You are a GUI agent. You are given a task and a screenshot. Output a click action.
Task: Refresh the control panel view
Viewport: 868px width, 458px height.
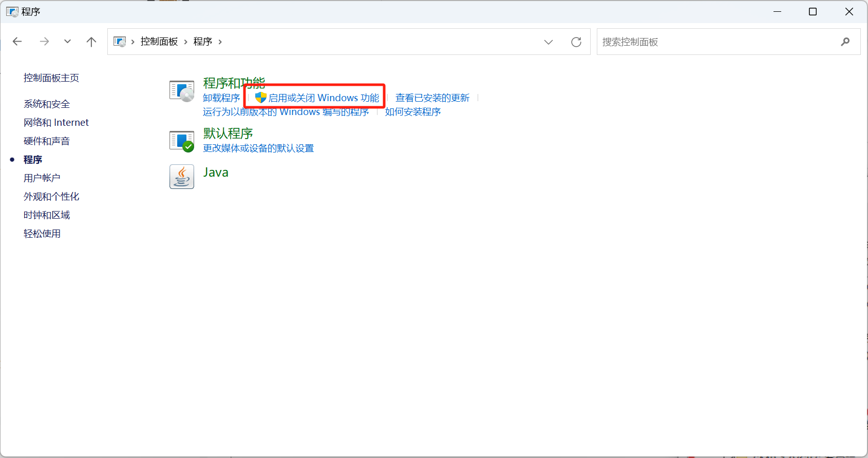click(x=576, y=42)
